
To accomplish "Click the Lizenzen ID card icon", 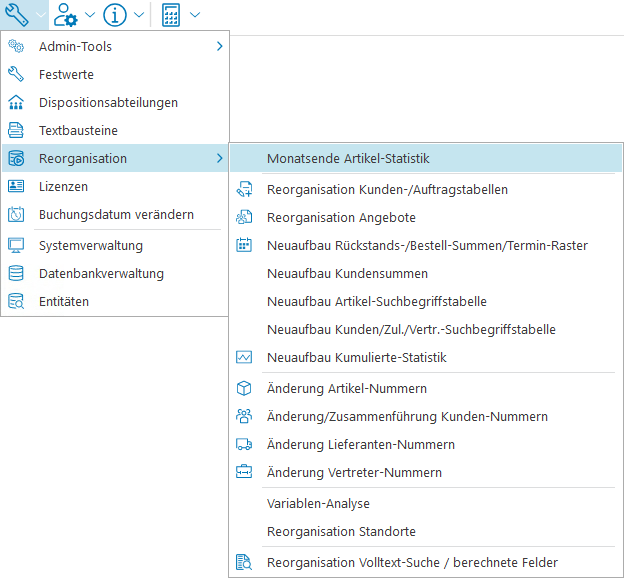I will [x=16, y=186].
